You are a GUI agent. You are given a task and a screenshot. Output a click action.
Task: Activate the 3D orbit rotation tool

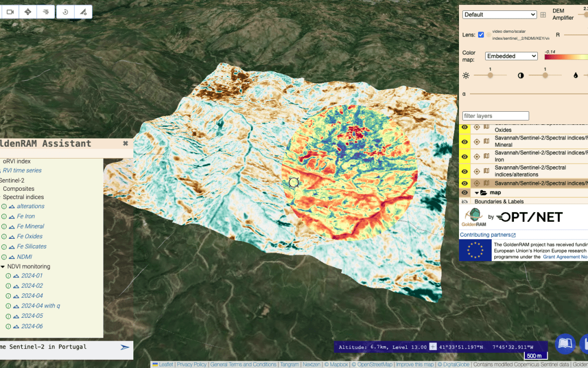tap(28, 12)
